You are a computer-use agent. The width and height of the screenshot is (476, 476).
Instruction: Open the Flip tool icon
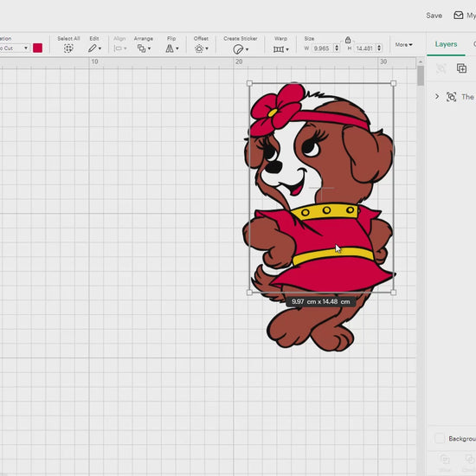170,48
